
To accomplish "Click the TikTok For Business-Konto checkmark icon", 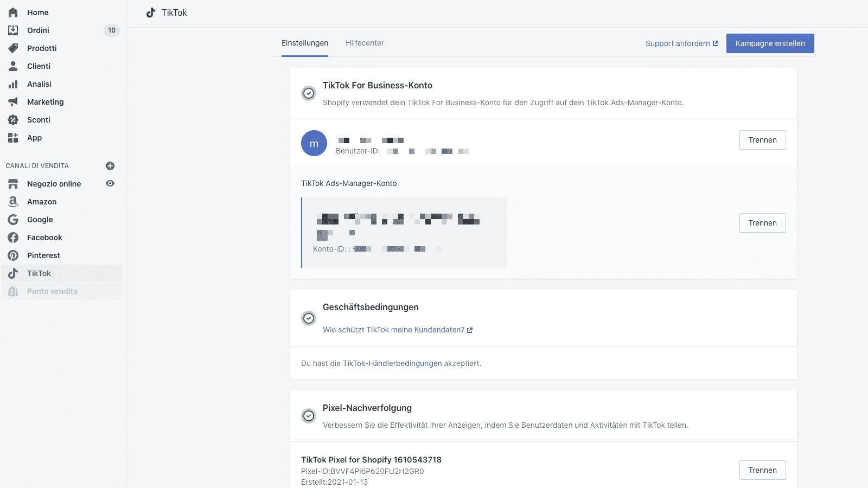I will pos(309,93).
